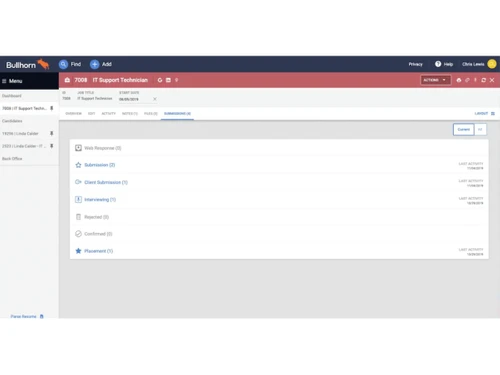The image size is (500, 375).
Task: Clear the Start Date field with X
Action: 155,99
